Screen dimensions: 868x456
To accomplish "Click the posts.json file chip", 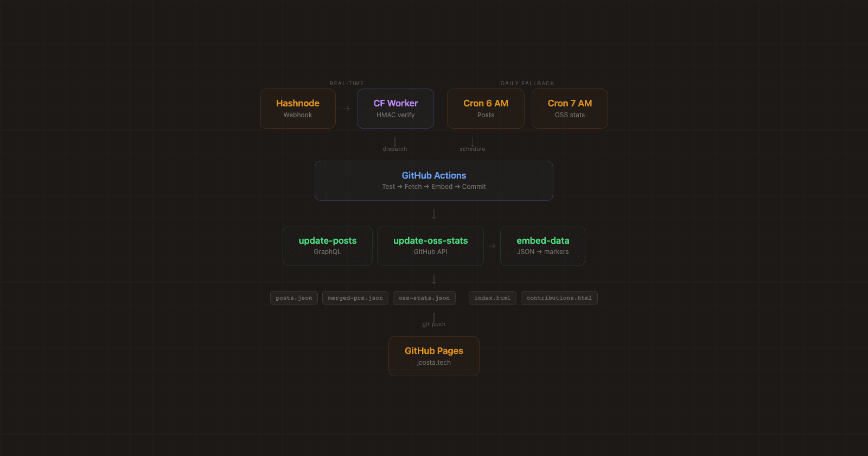I will (x=294, y=298).
